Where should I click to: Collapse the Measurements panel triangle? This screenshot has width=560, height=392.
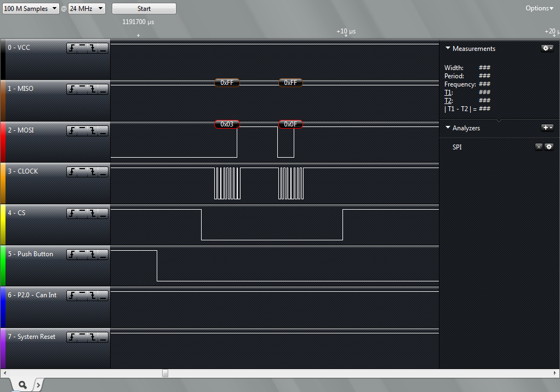[448, 48]
